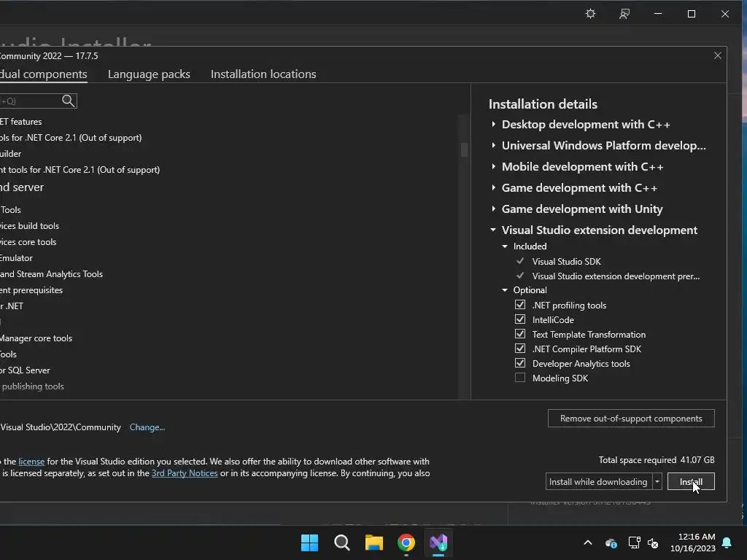Screen dimensions: 747x560
Task: Expand Mobile development with C++
Action: coord(494,167)
